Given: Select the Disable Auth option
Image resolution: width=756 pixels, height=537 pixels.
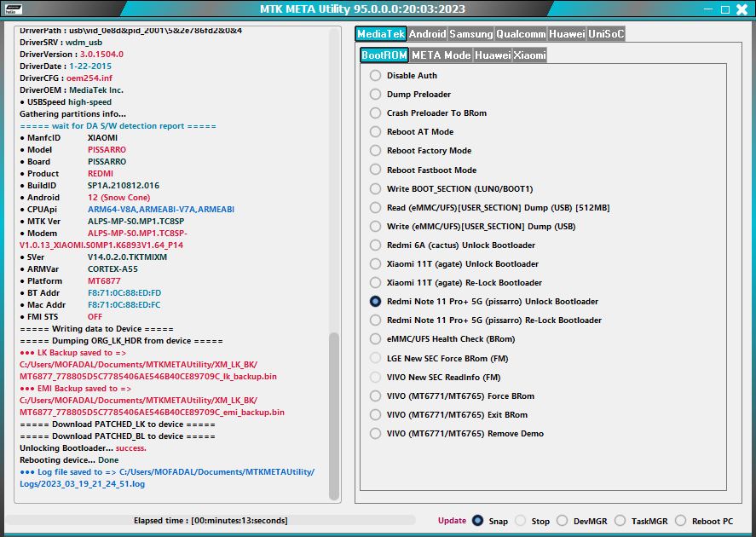Looking at the screenshot, I should click(403, 76).
